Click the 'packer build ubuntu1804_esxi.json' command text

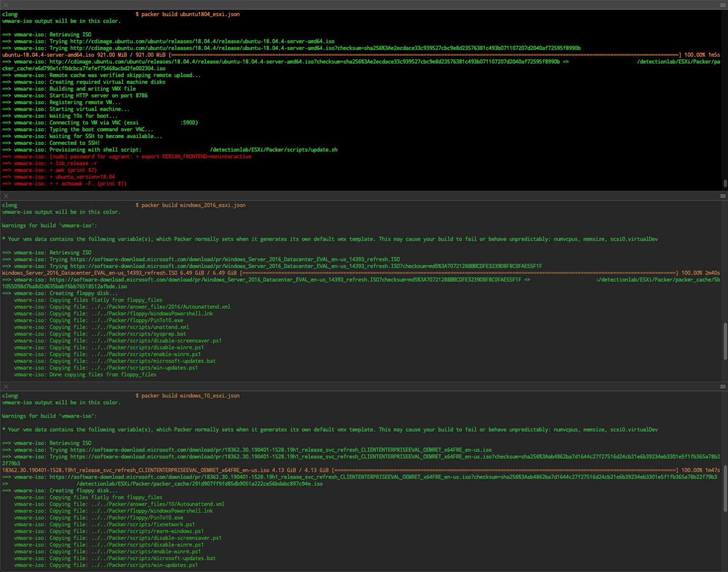pos(190,14)
